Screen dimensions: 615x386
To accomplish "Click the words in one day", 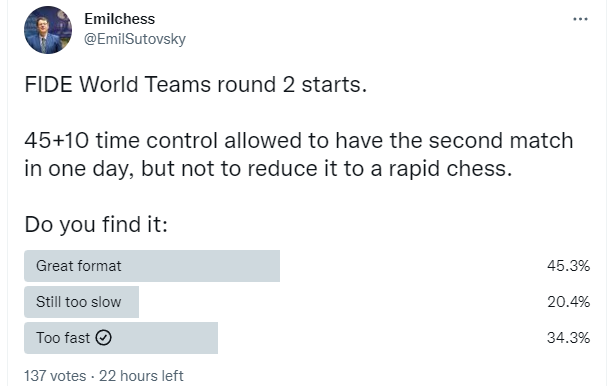I will tap(75, 169).
